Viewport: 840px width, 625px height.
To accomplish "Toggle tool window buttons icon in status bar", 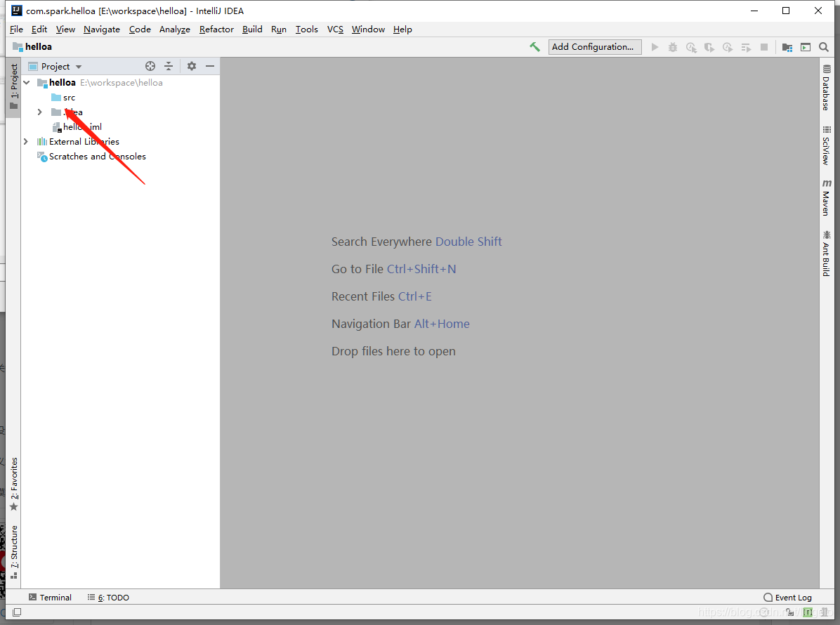I will click(x=17, y=612).
